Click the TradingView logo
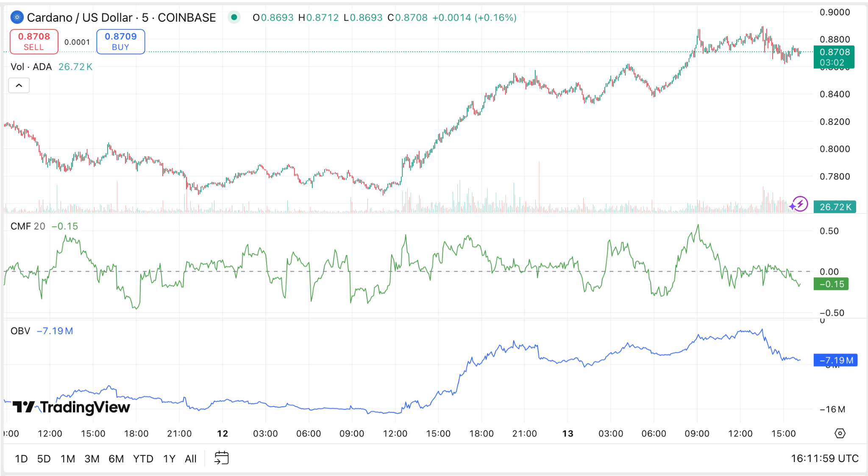 pos(71,407)
